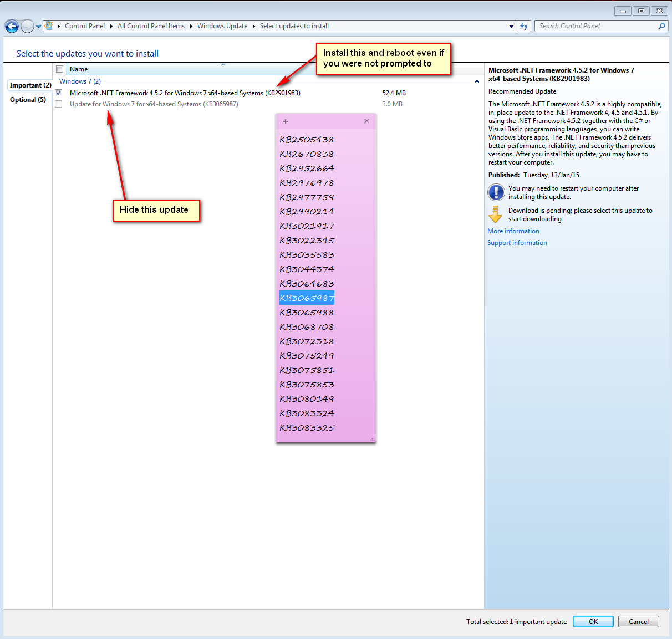This screenshot has width=672, height=639.
Task: Click Select updates to install breadcrumb
Action: point(294,26)
